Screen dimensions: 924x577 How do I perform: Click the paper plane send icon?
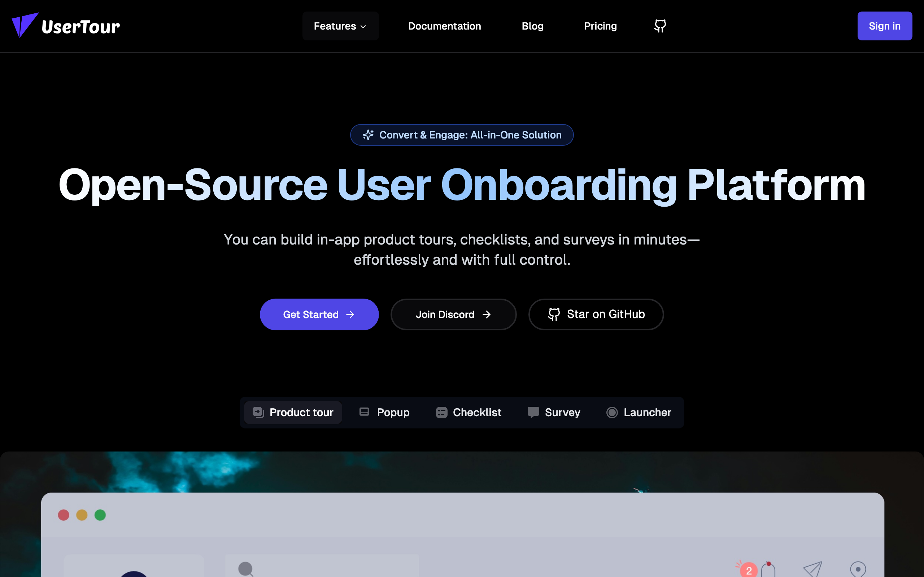(812, 569)
